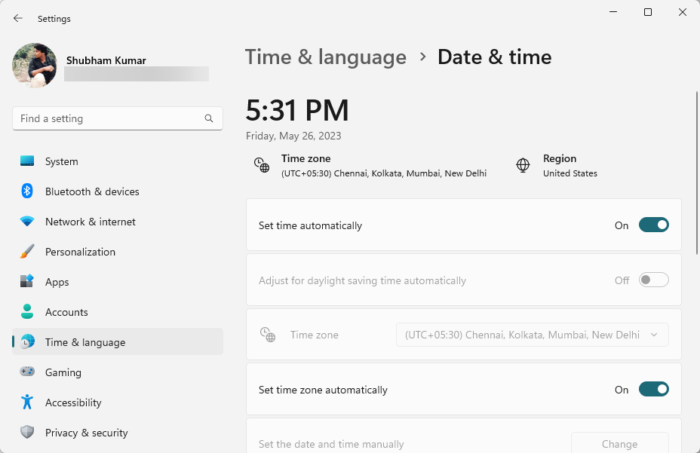The image size is (700, 453).
Task: Open Gaming controller icon
Action: point(27,372)
